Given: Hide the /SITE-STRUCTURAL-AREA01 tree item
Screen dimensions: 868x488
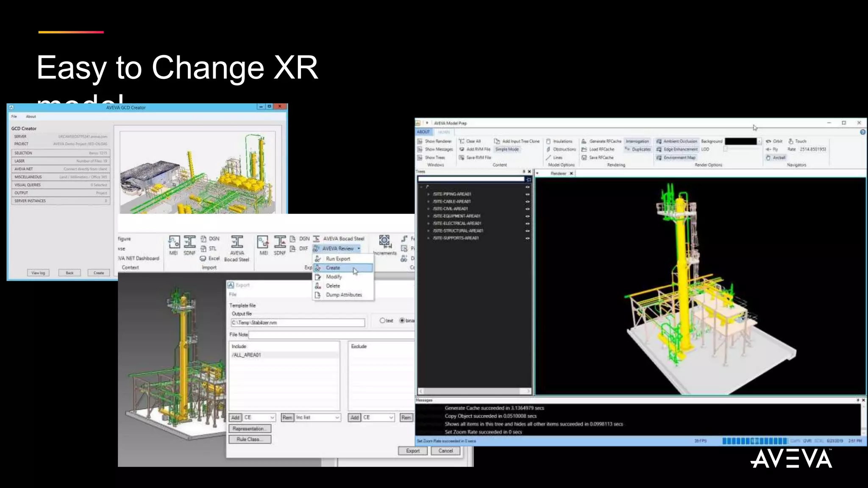Looking at the screenshot, I should tap(528, 231).
